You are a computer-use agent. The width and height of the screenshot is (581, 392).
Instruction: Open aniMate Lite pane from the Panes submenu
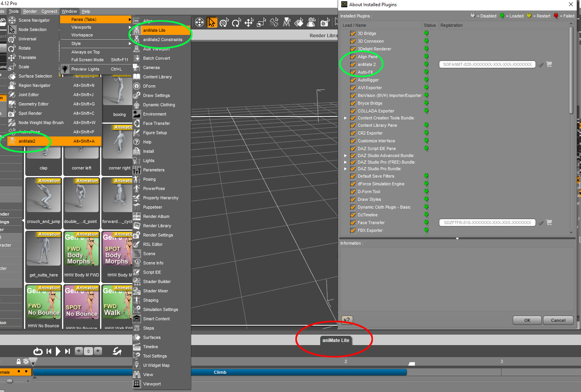pyautogui.click(x=161, y=30)
